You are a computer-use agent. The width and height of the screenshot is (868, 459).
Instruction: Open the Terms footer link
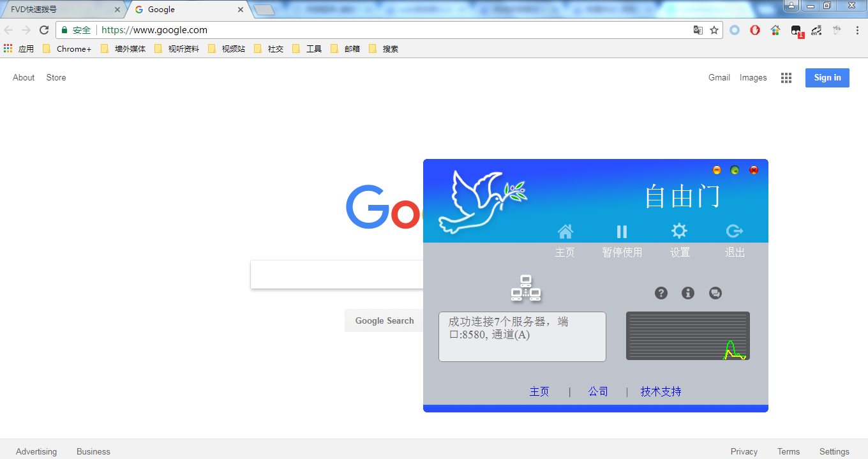click(788, 451)
